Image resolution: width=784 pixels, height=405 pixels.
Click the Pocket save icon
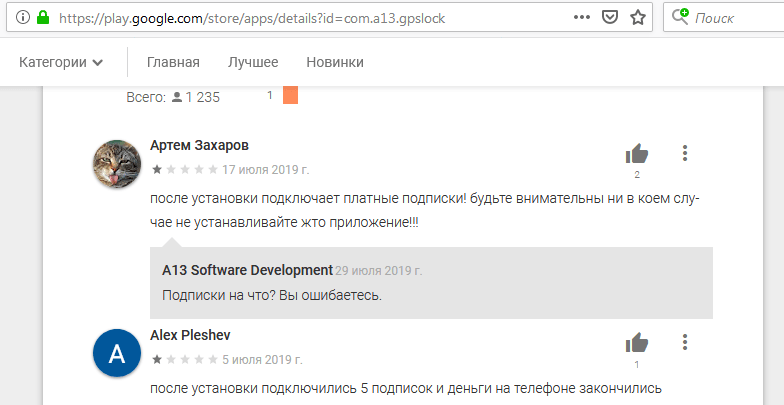tap(610, 18)
